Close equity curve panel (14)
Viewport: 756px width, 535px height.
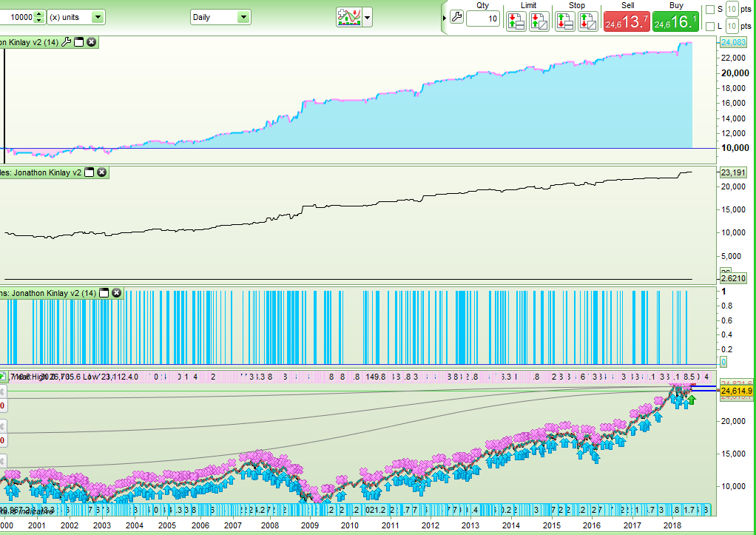[91, 42]
